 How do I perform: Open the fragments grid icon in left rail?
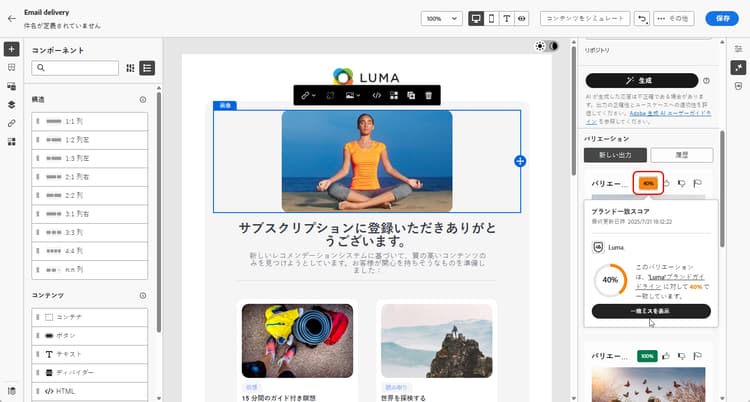pyautogui.click(x=11, y=142)
